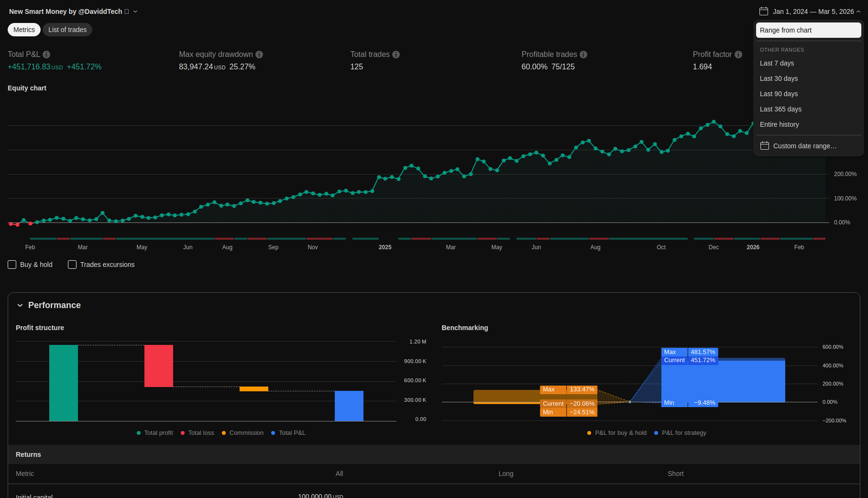Open strategy name dropdown arrow

point(135,11)
